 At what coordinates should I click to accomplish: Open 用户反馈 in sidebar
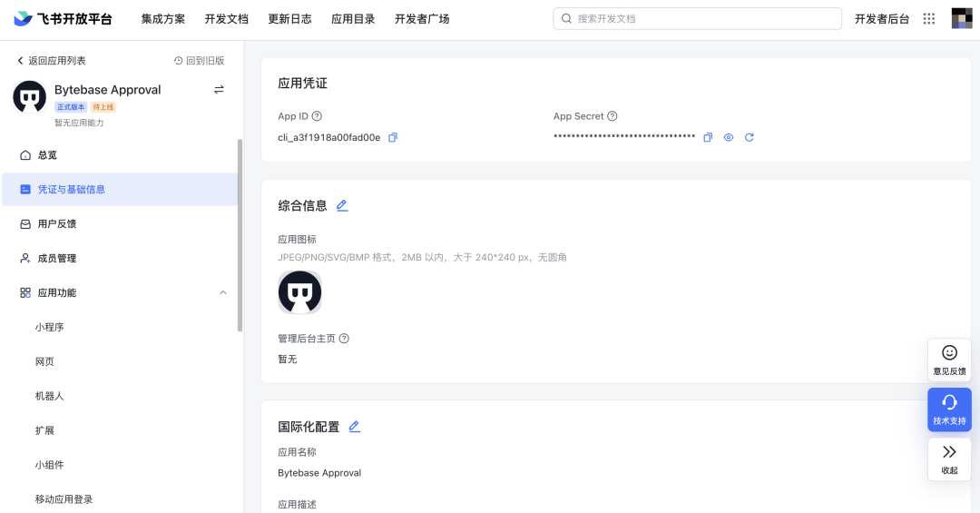pyautogui.click(x=119, y=224)
